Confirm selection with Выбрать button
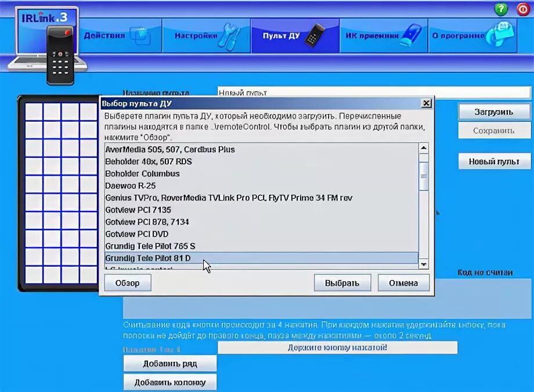 coord(342,283)
